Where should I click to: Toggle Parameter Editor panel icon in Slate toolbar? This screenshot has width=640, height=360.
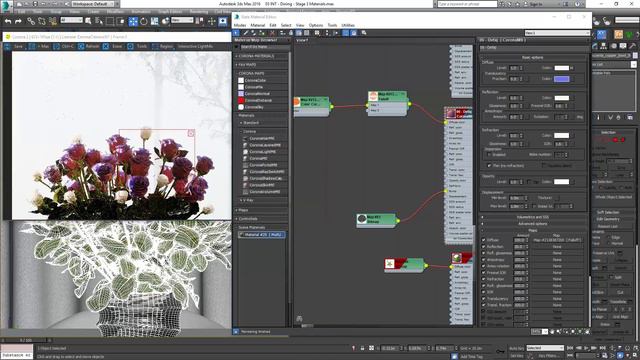pyautogui.click(x=353, y=33)
